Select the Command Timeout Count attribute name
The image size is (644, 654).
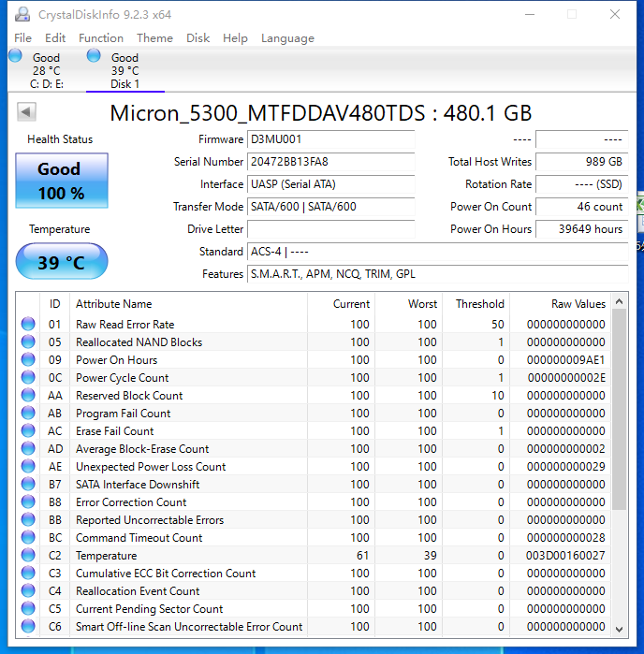pyautogui.click(x=139, y=538)
